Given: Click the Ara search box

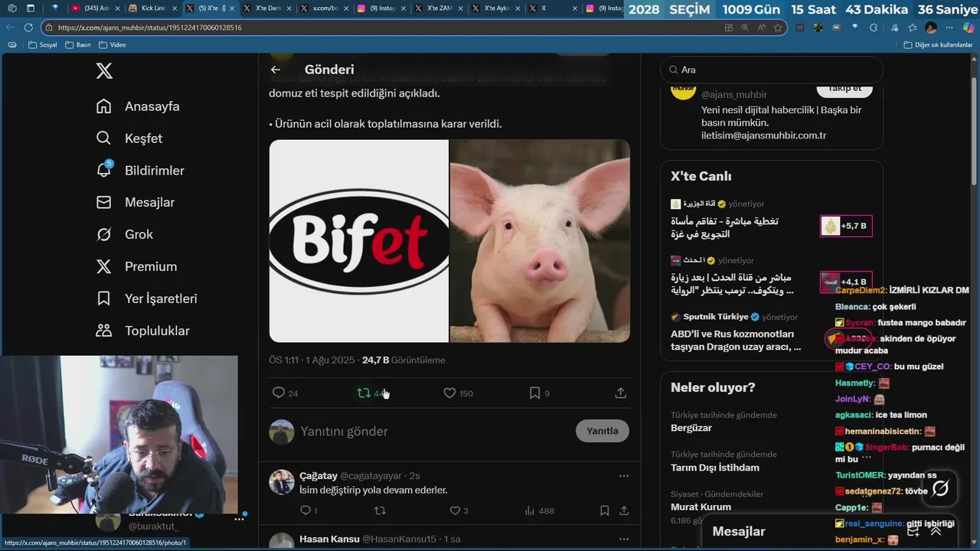Looking at the screenshot, I should (x=772, y=70).
